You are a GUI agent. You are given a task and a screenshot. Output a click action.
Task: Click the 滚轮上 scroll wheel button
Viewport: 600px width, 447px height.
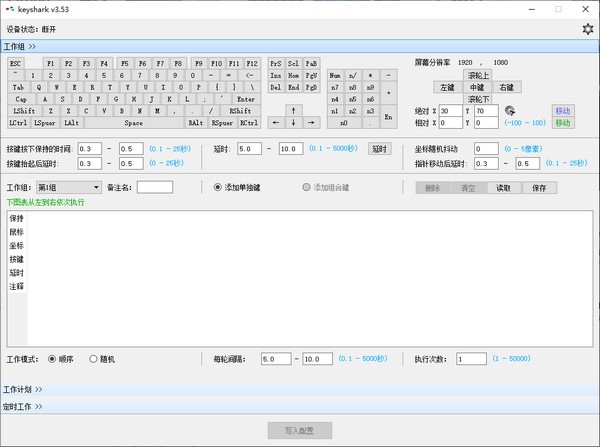(x=478, y=75)
